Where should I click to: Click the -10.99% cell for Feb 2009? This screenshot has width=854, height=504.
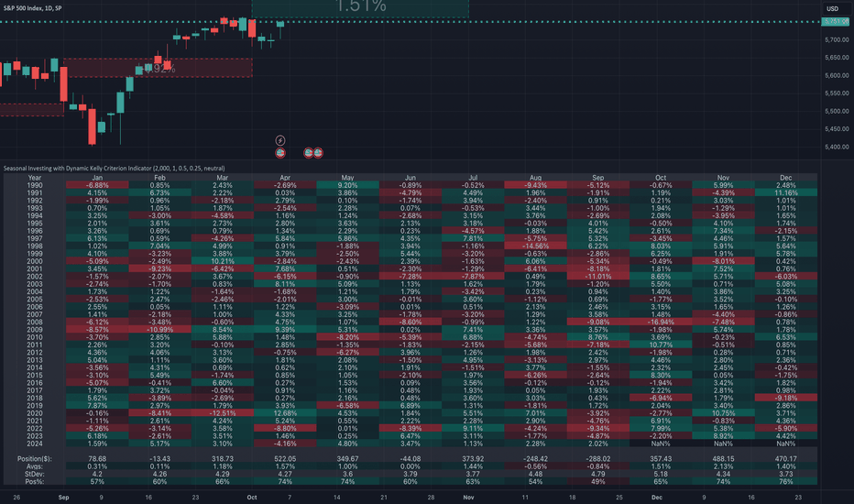click(x=159, y=330)
